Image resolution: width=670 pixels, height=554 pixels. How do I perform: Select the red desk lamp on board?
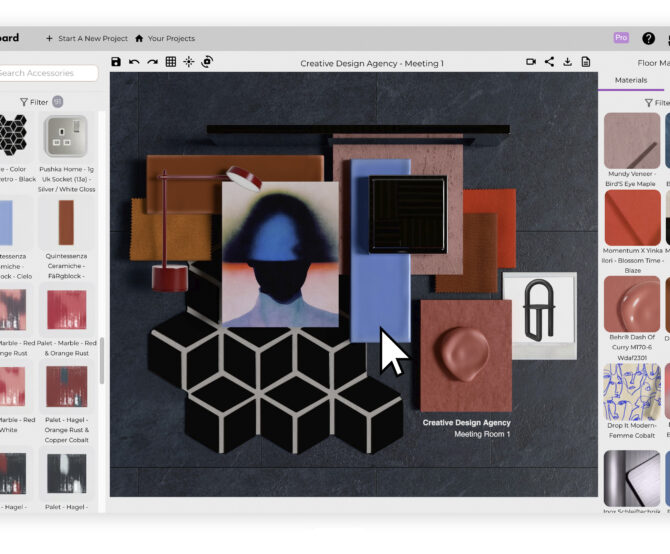pos(170,278)
